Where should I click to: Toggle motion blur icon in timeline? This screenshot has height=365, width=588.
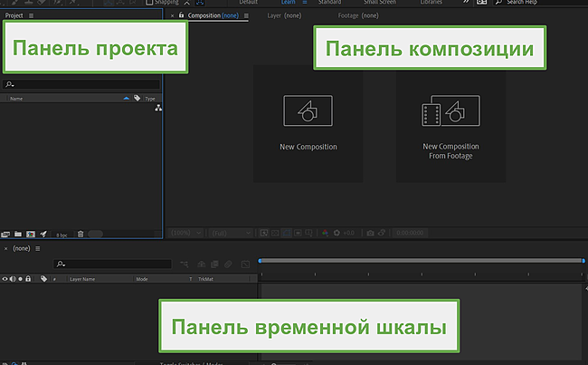[x=228, y=264]
